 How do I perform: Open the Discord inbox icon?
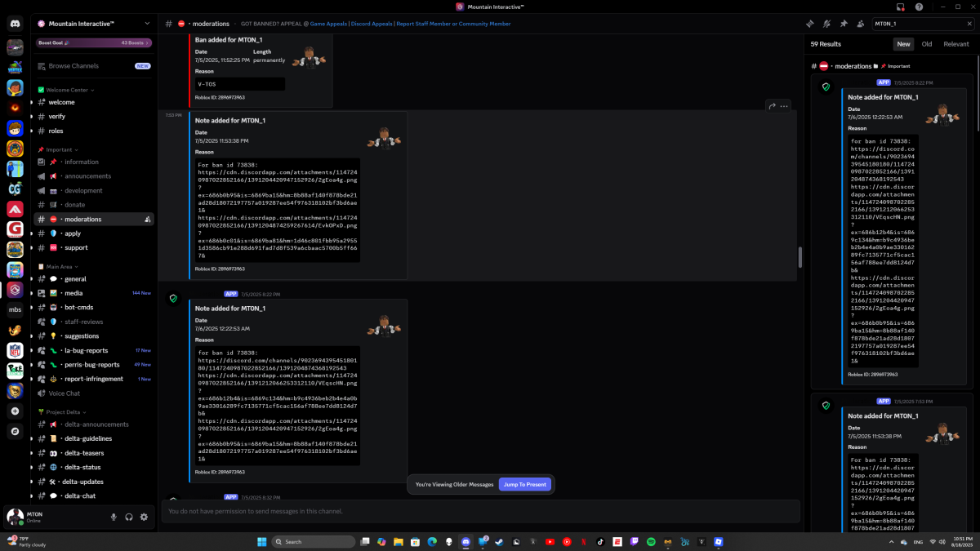(x=902, y=7)
